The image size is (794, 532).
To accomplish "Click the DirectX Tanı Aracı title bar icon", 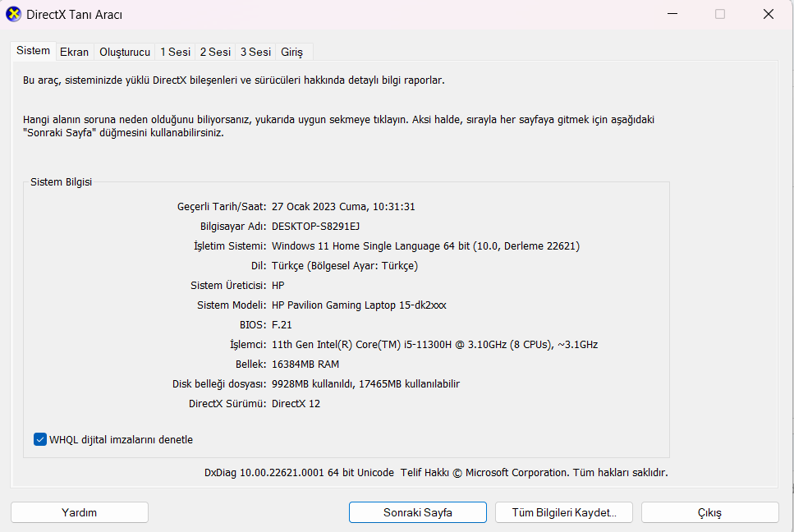I will 13,15.
